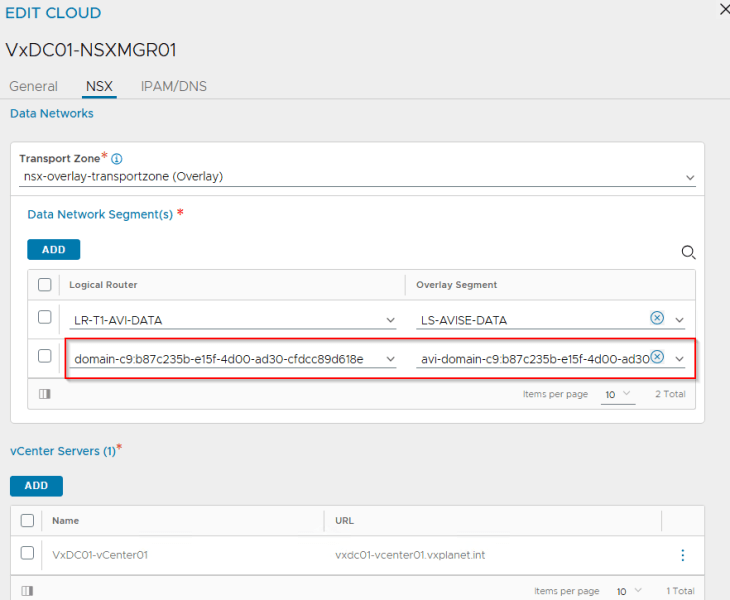The image size is (730, 600).
Task: Open the vCenter table column picker icon
Action: (x=27, y=591)
